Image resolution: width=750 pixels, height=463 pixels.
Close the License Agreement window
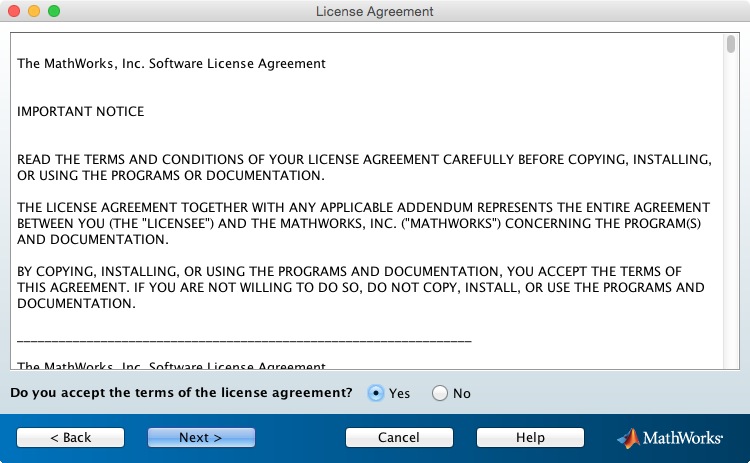14,11
